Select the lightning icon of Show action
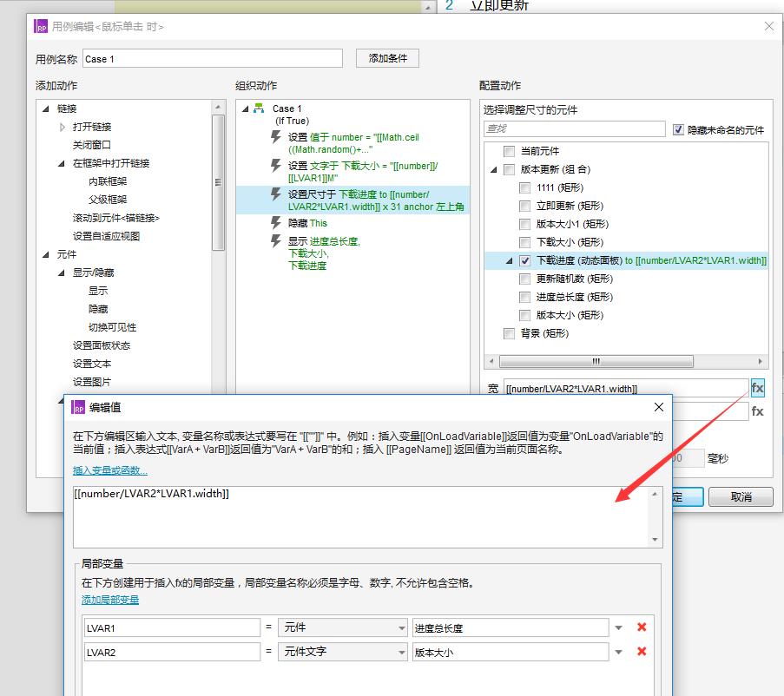The image size is (784, 696). click(x=275, y=241)
